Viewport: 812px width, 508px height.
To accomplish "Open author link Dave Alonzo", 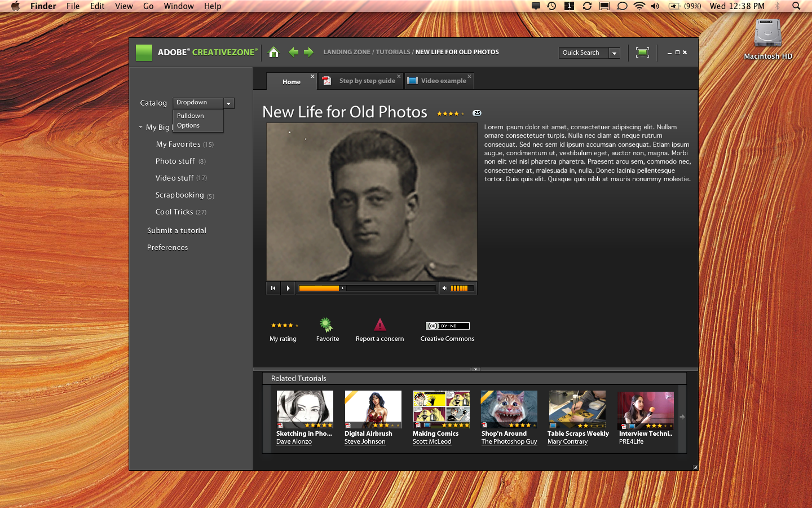I will [294, 442].
